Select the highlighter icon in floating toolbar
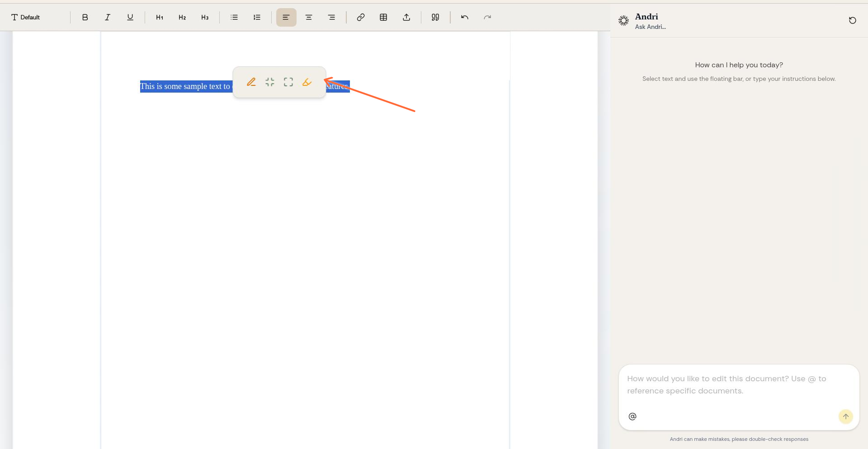 (x=307, y=82)
